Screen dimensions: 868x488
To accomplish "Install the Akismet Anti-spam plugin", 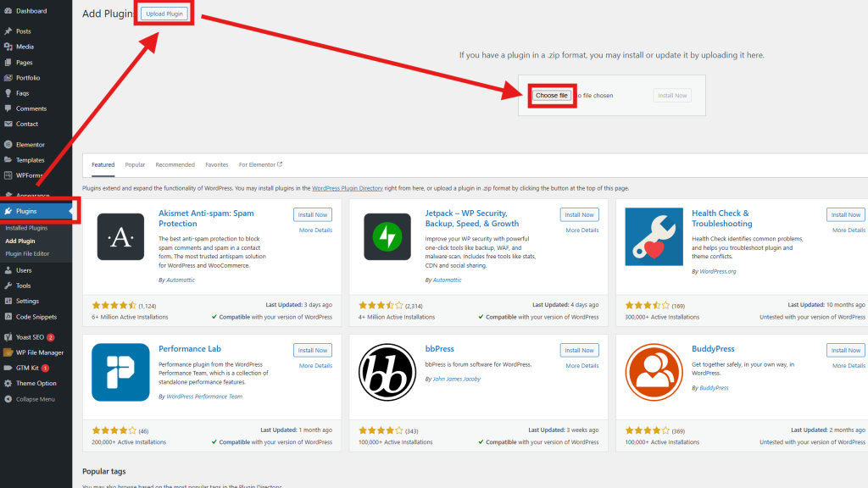I will tap(313, 214).
